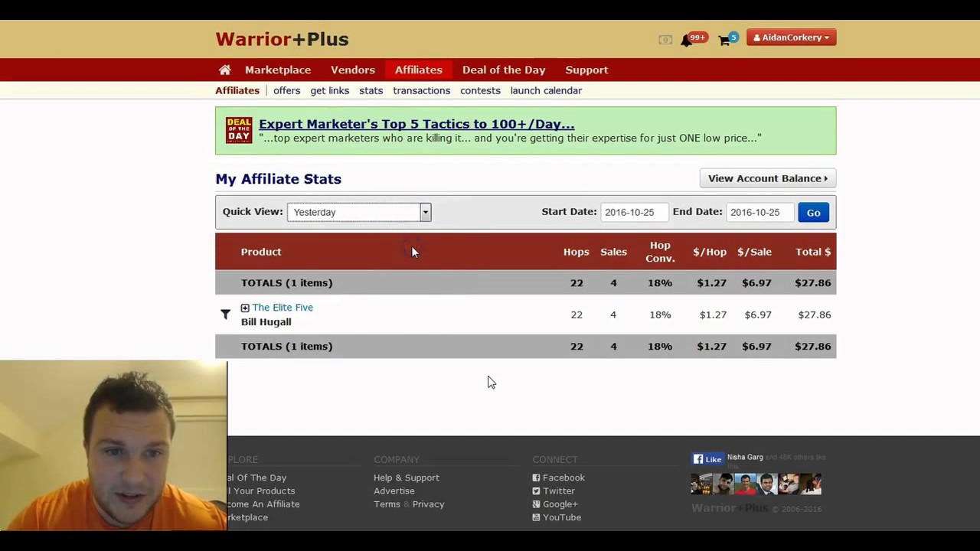This screenshot has width=980, height=551.
Task: Open the Marketplace menu
Action: click(278, 70)
